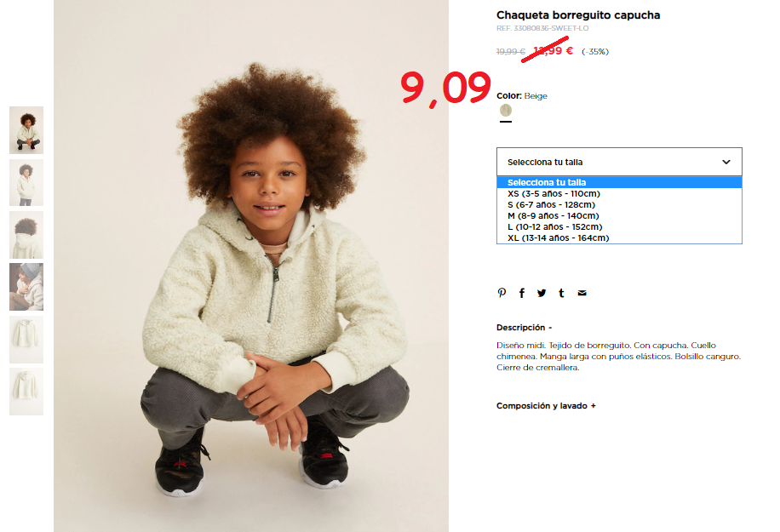Viewport: 780px width, 532px height.
Task: Share product on Tumblr
Action: [x=561, y=293]
